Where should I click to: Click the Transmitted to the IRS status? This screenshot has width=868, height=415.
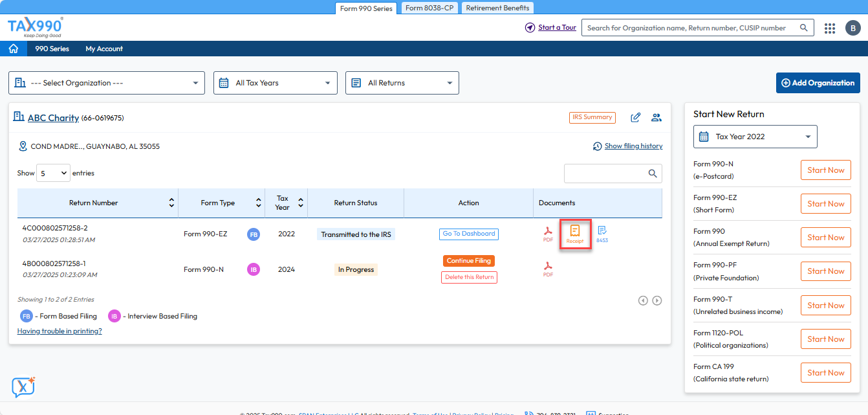356,234
